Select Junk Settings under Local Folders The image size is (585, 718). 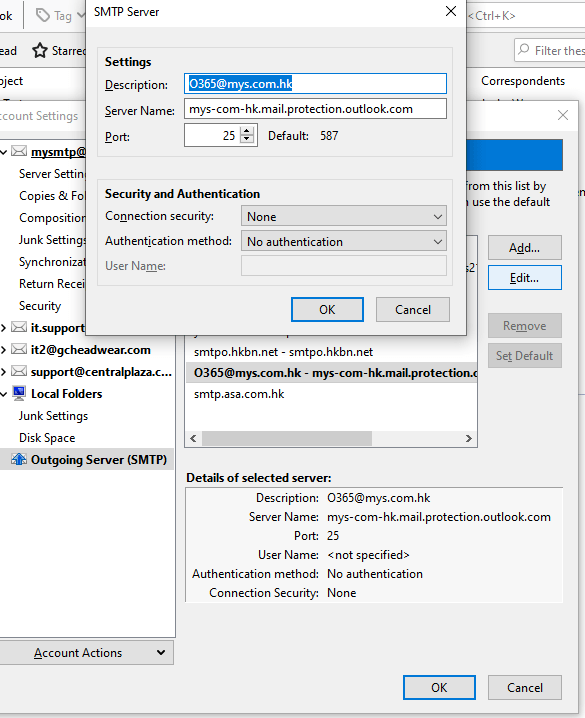(53, 416)
